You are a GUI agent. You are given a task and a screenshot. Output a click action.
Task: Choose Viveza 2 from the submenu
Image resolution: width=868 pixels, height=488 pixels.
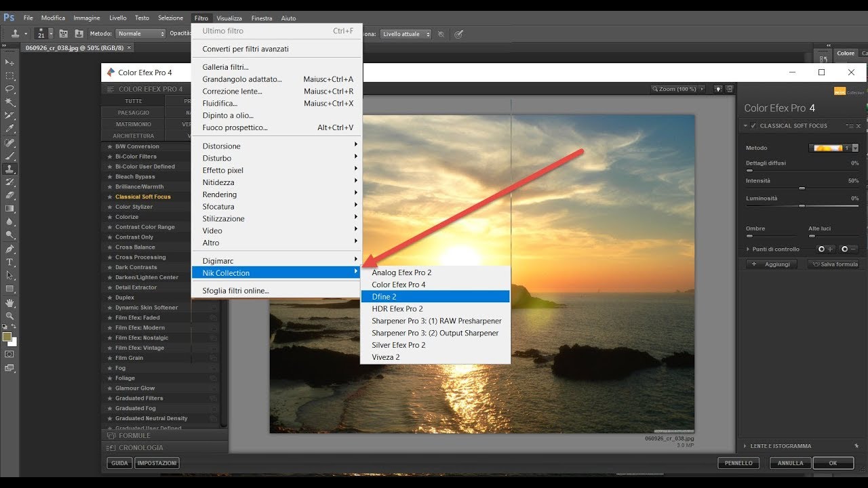click(x=435, y=357)
